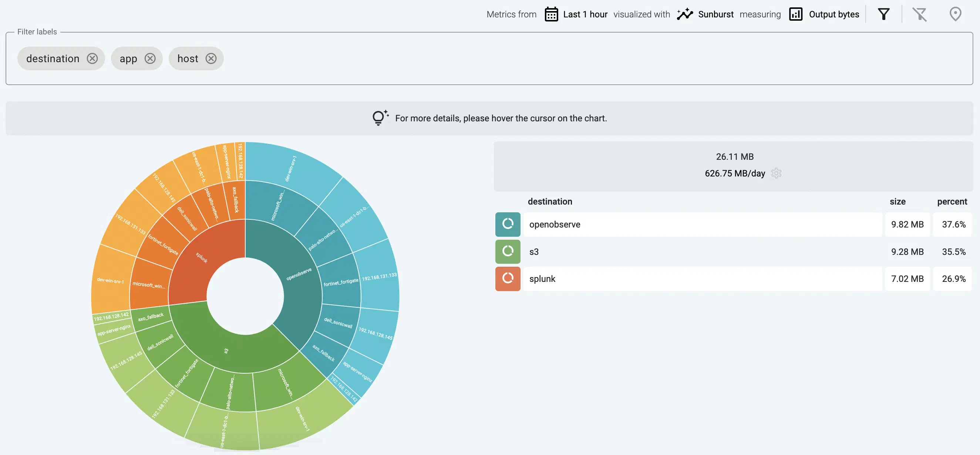Click the openobserve inner sunburst segment
The height and width of the screenshot is (455, 980).
tap(299, 274)
